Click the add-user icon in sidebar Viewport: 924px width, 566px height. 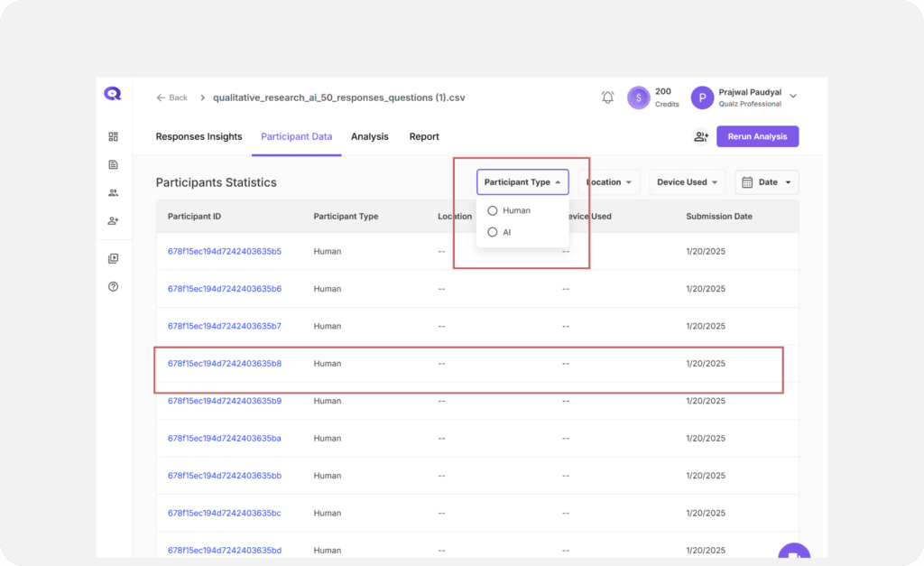[x=113, y=220]
